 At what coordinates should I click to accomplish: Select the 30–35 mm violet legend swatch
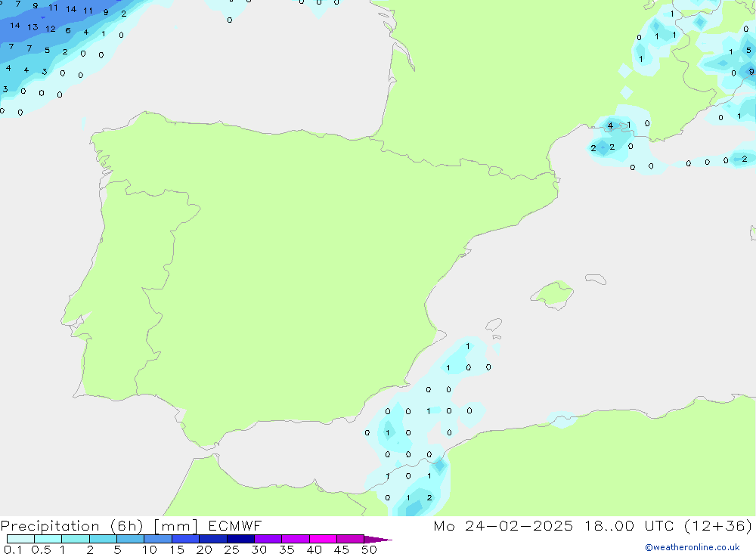pos(268,539)
